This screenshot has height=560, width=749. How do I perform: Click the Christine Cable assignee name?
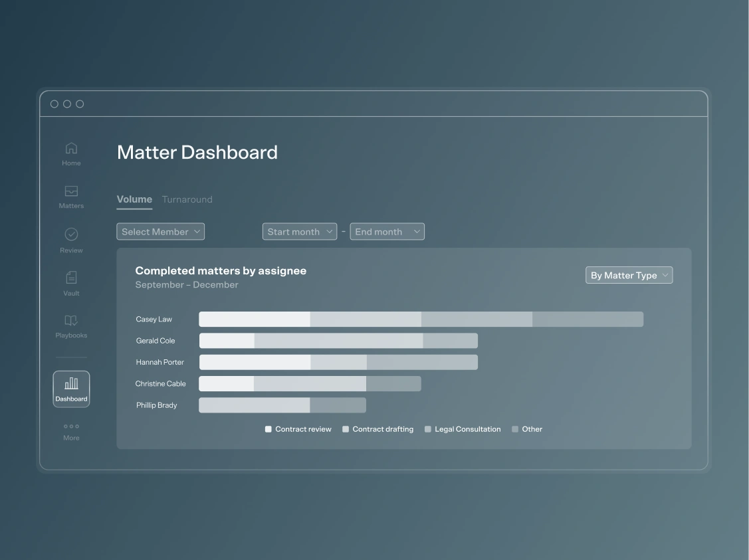coord(161,384)
